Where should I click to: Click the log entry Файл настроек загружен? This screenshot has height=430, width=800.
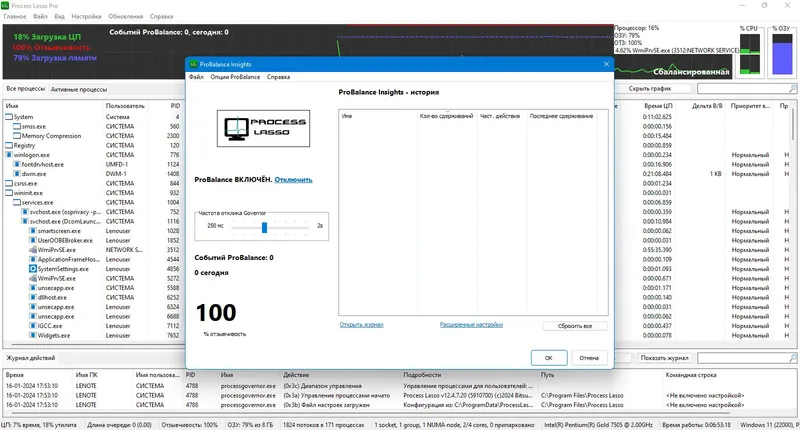coord(327,405)
